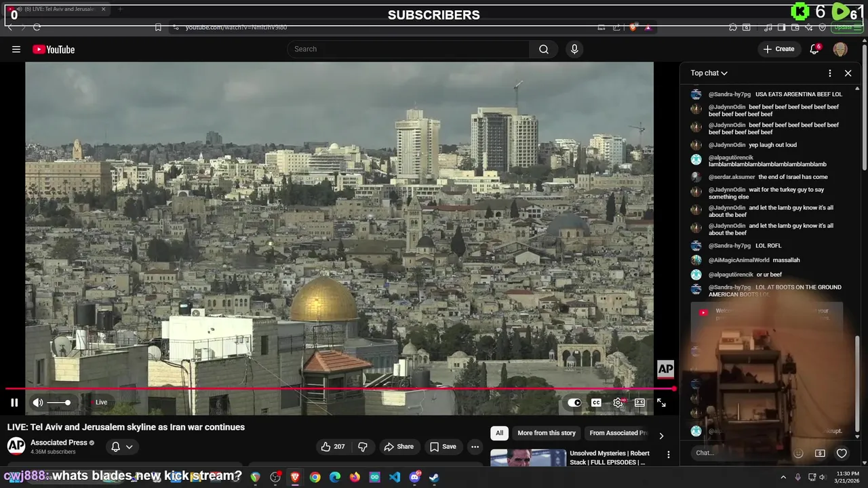The height and width of the screenshot is (488, 868).
Task: Adjust the video volume slider
Action: (58, 403)
